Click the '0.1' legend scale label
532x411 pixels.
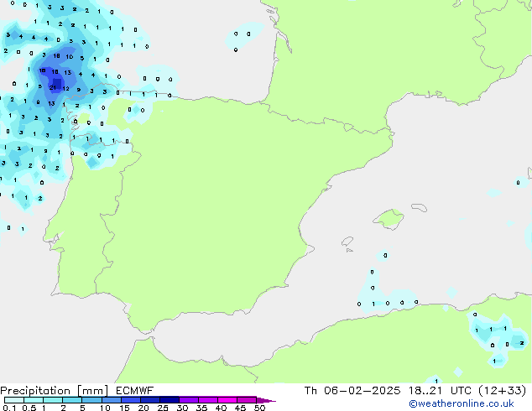[x=9, y=408]
